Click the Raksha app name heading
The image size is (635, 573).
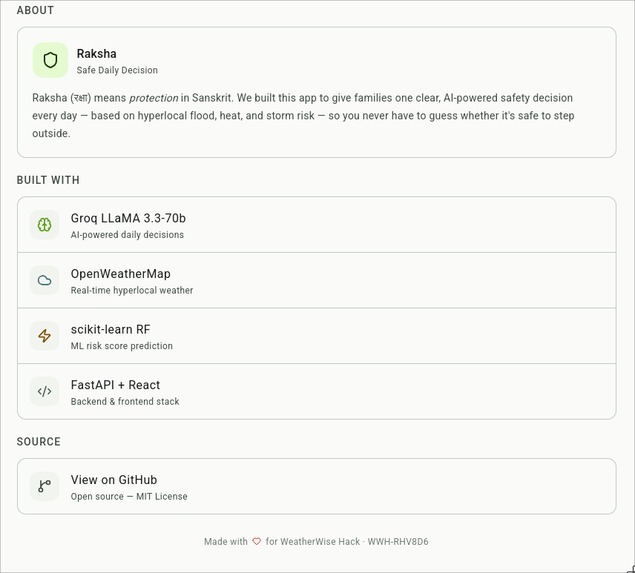coord(97,53)
